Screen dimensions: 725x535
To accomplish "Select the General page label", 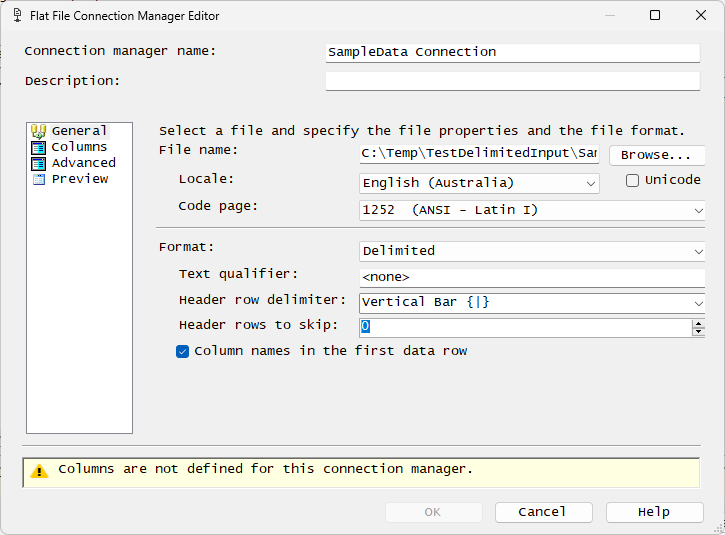I will tap(79, 131).
